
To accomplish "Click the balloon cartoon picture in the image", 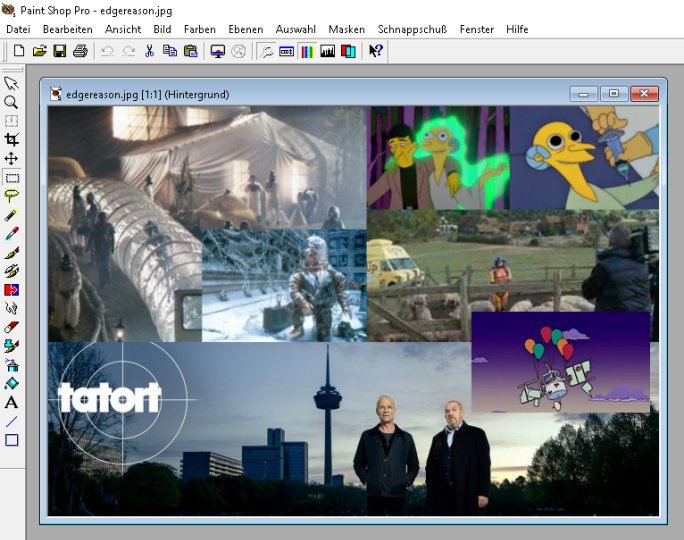I will [561, 362].
